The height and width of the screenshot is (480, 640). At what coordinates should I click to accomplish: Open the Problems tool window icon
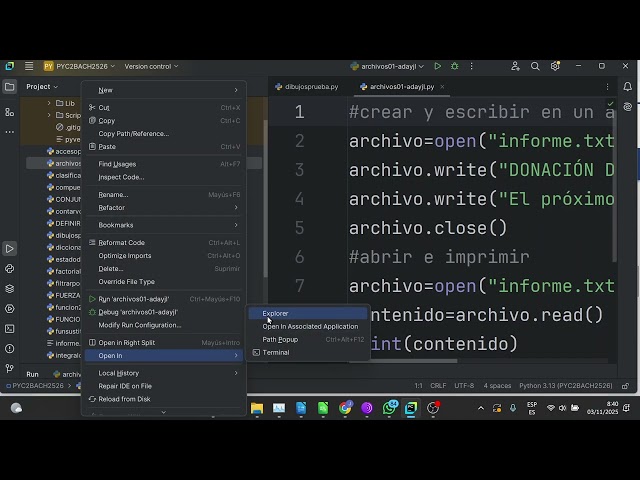[9, 349]
